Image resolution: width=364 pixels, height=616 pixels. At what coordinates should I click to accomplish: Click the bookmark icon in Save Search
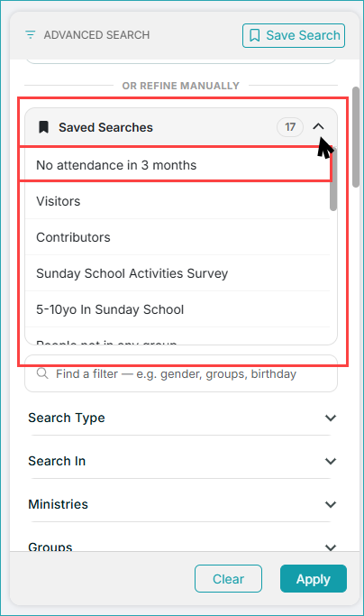254,35
